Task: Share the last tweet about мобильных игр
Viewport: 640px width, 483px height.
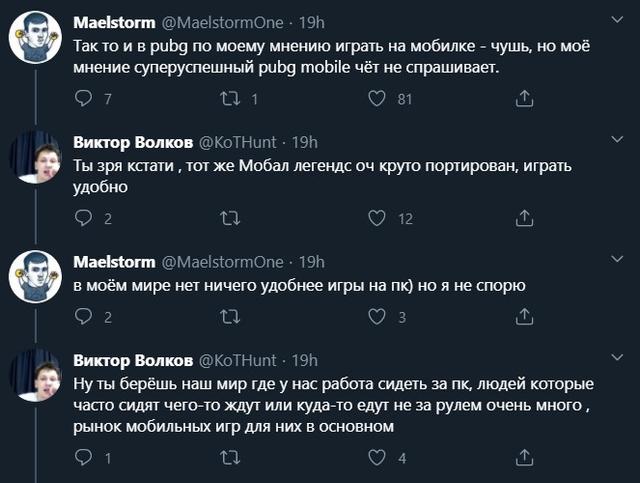Action: (524, 458)
